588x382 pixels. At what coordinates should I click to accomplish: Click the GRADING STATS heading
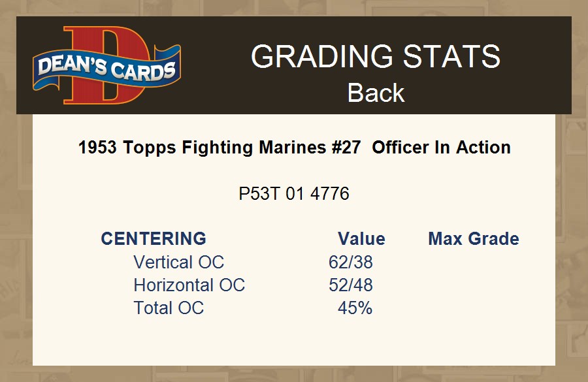(x=376, y=57)
